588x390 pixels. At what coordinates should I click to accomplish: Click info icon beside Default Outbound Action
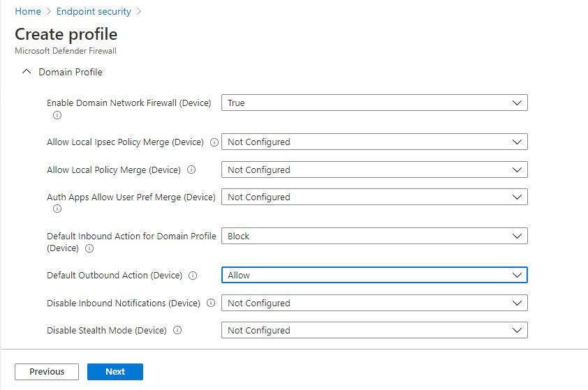(193, 276)
